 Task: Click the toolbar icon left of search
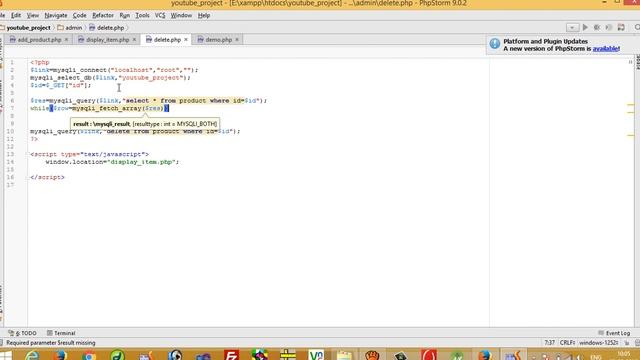pyautogui.click(x=621, y=27)
